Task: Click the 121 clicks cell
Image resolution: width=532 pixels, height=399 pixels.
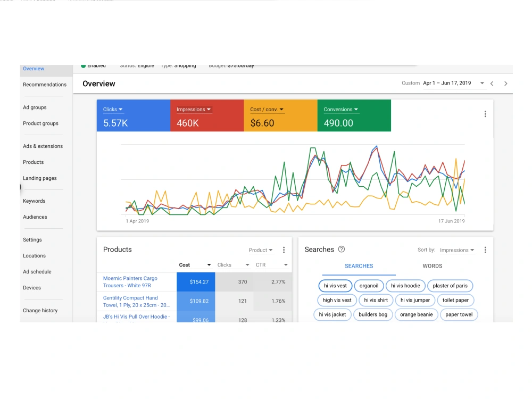Action: pos(234,301)
